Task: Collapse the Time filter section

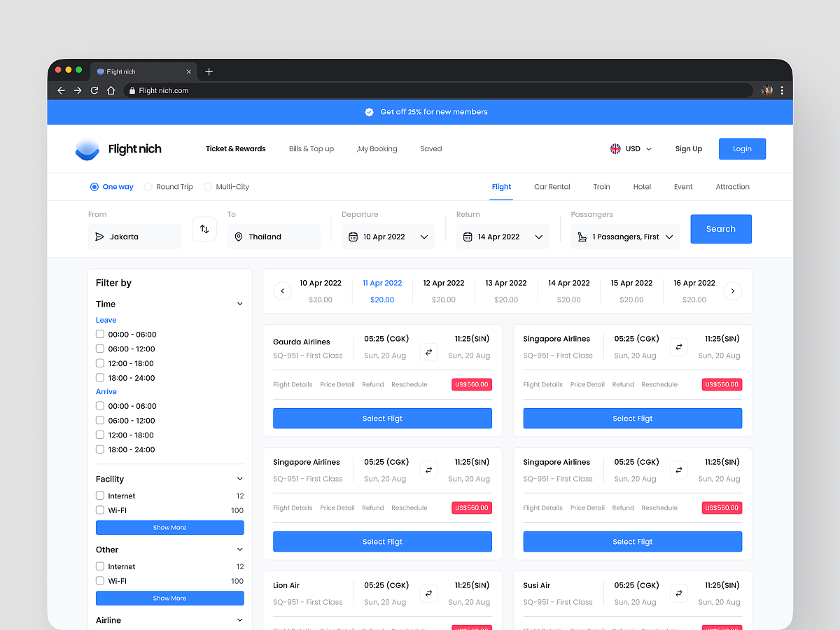Action: pos(239,304)
